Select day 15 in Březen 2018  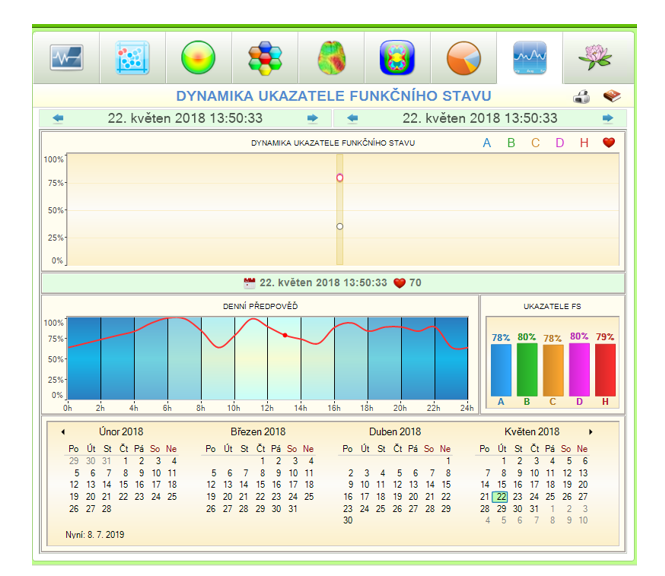(x=260, y=485)
